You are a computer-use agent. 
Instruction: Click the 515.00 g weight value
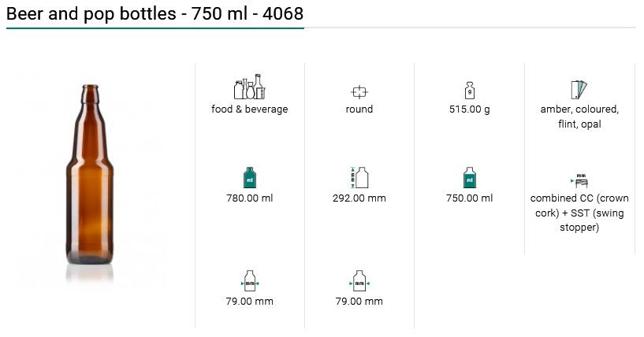469,109
